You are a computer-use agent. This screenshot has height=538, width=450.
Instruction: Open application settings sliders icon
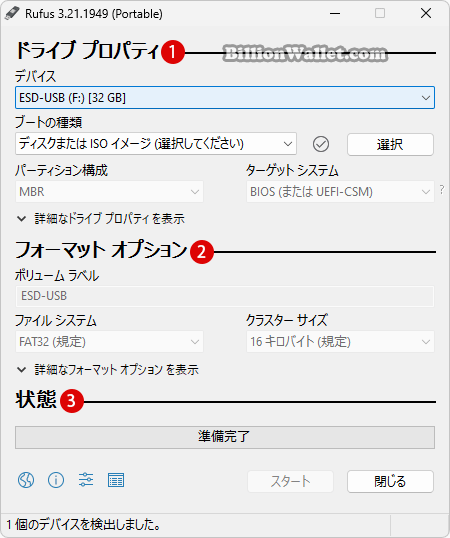(86, 480)
